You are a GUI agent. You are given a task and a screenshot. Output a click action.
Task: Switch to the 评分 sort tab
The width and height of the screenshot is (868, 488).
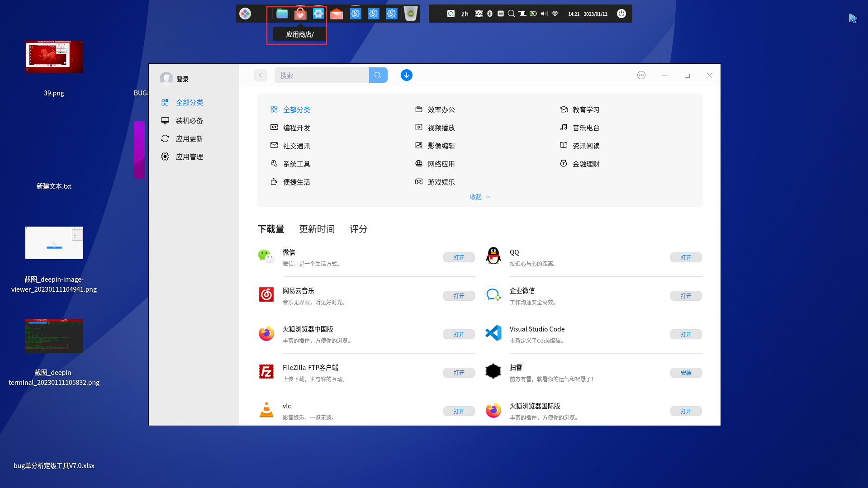coord(359,229)
